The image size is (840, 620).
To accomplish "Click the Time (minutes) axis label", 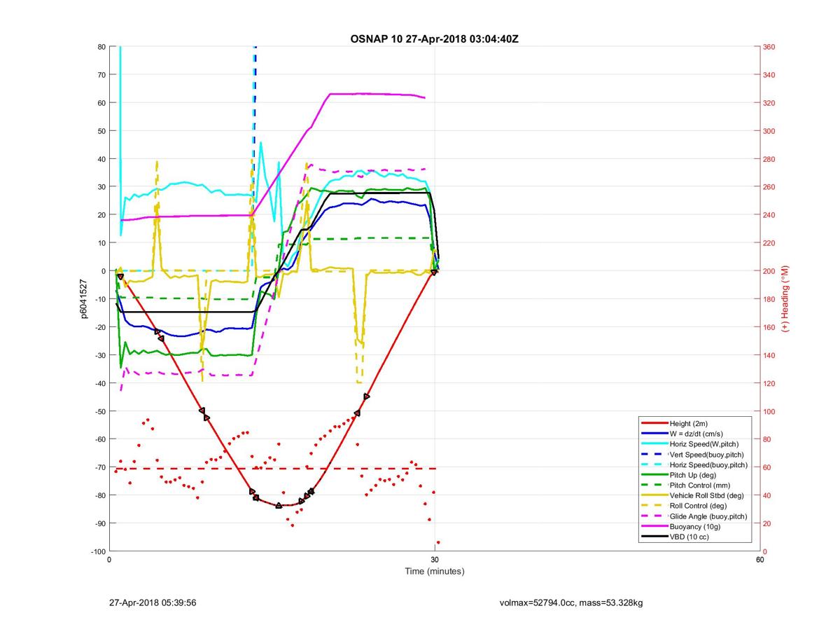I will coord(434,571).
